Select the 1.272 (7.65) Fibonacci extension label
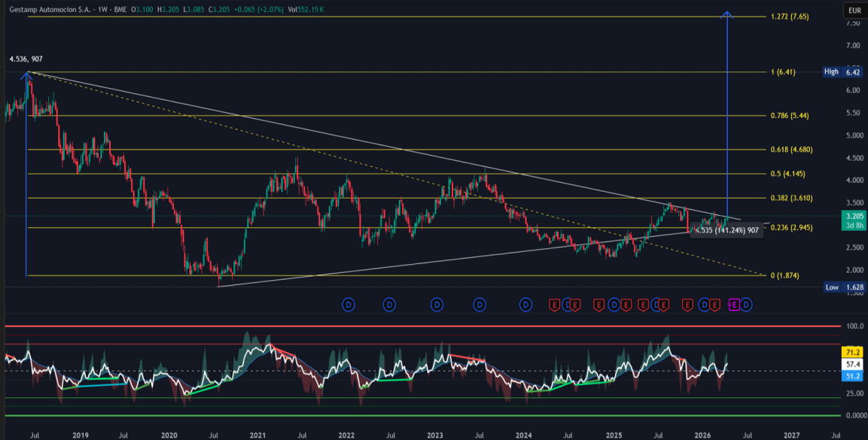The height and width of the screenshot is (440, 868). (x=789, y=17)
